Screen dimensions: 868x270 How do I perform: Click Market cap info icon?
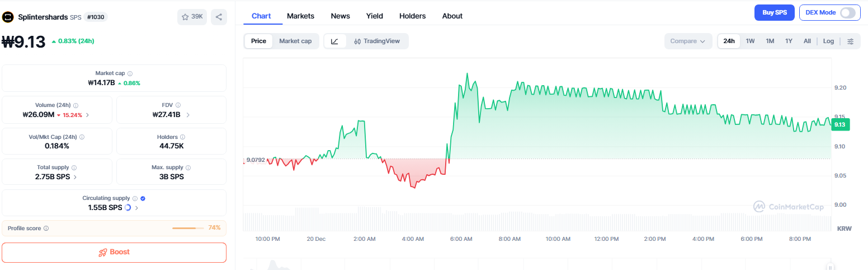(130, 73)
